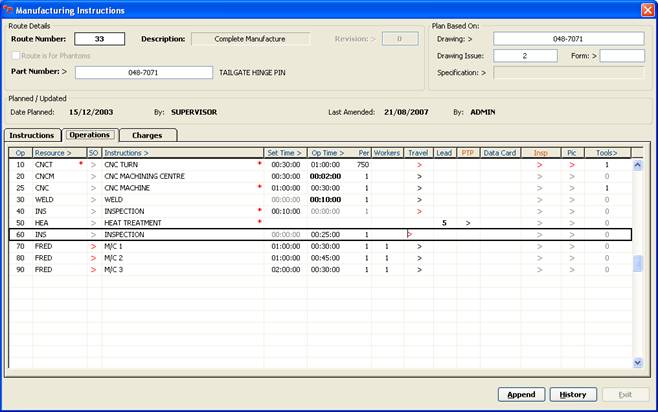The width and height of the screenshot is (658, 412).
Task: Click the PTP arrow in the HEAT TREATMENT row
Action: tap(468, 223)
